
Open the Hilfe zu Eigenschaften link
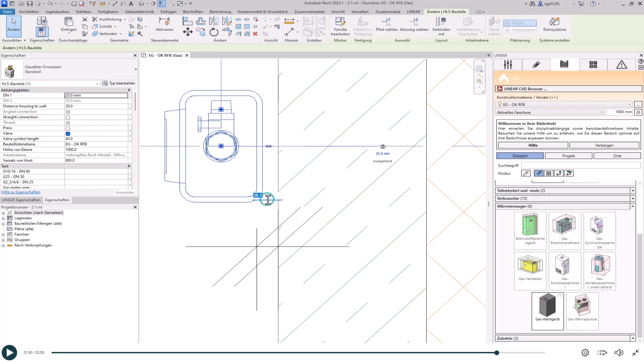[21, 192]
